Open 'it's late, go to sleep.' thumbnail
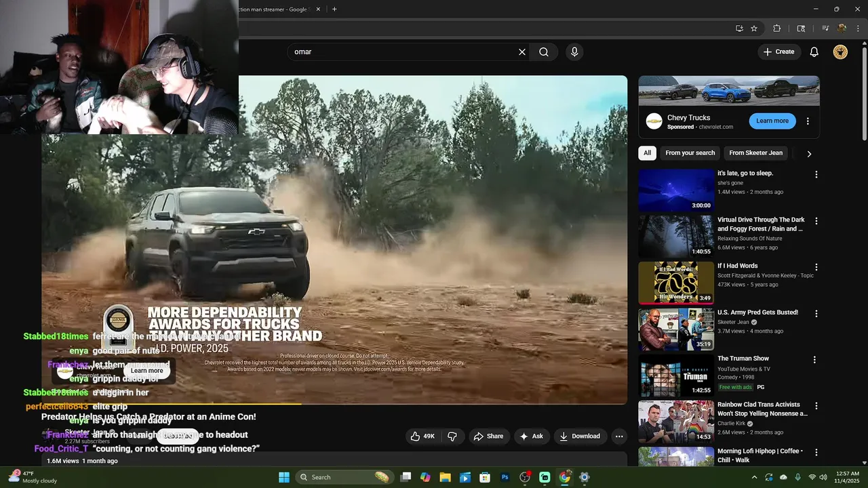Image resolution: width=868 pixels, height=488 pixels. (x=676, y=190)
